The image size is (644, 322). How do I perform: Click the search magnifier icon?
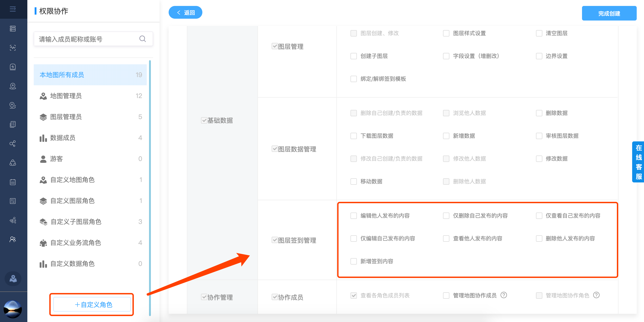[x=142, y=39]
